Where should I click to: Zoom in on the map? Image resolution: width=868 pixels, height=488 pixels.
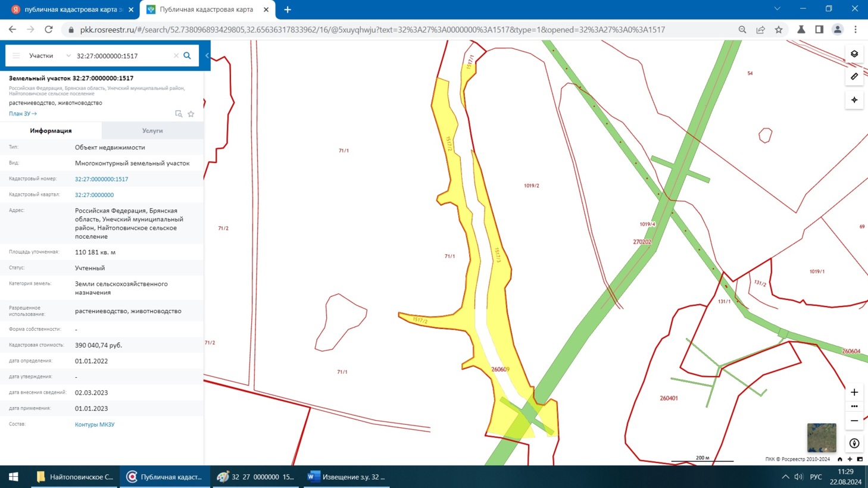pyautogui.click(x=854, y=392)
